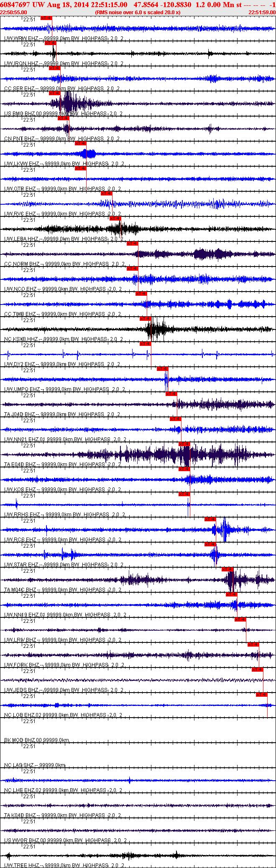Select the pick flag on NC.LGB trace
Screen dimensions: 276x868
[x=261, y=695]
